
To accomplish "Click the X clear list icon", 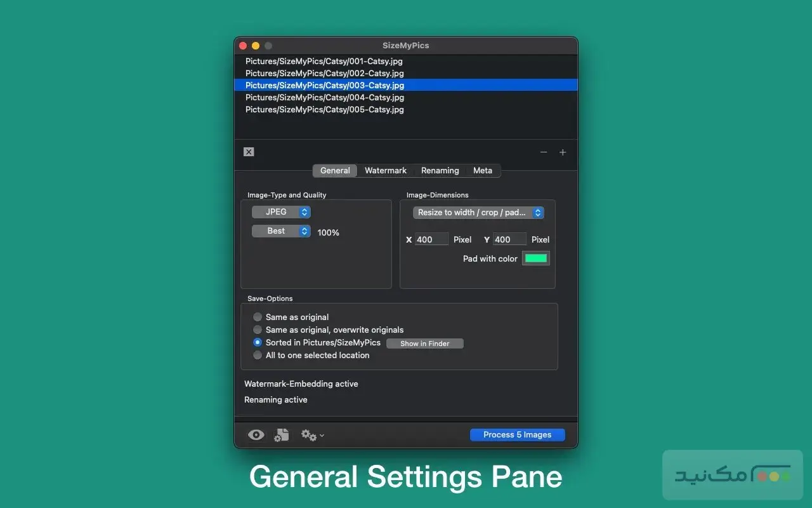I will pyautogui.click(x=249, y=152).
